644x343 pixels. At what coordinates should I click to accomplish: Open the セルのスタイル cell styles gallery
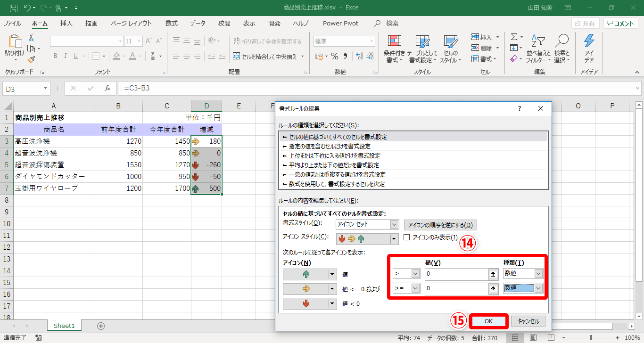click(451, 49)
